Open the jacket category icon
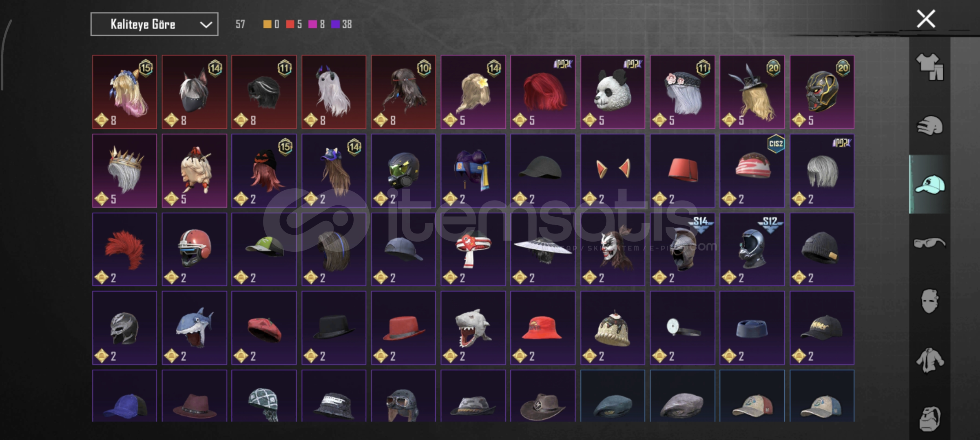 [929, 360]
